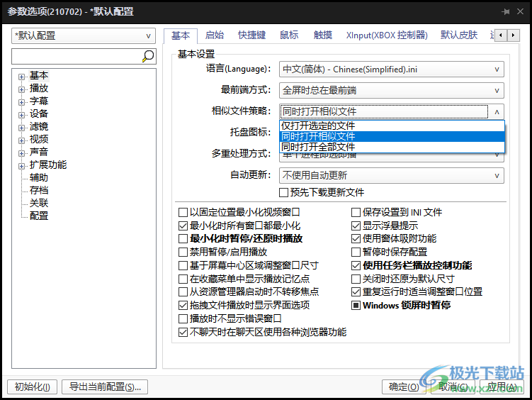Expand the 字幕 tree node plus icon
The height and width of the screenshot is (400, 532).
(x=22, y=101)
